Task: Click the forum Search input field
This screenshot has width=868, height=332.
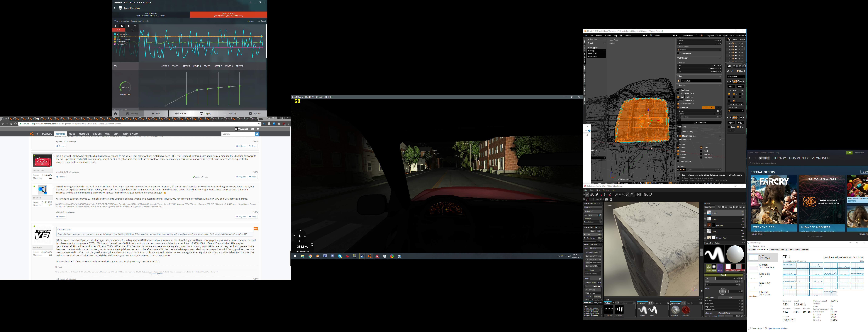Action: [238, 134]
